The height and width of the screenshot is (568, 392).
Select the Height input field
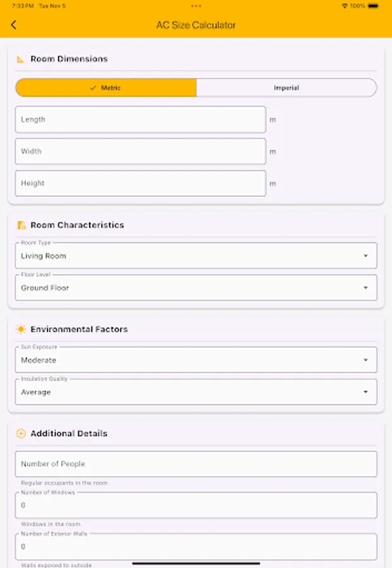click(x=140, y=183)
